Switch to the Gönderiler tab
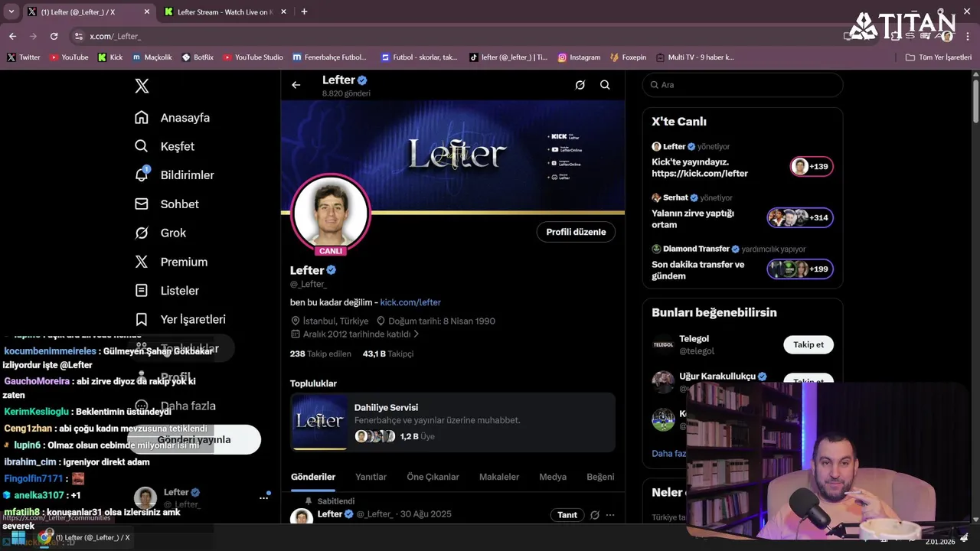 point(313,477)
